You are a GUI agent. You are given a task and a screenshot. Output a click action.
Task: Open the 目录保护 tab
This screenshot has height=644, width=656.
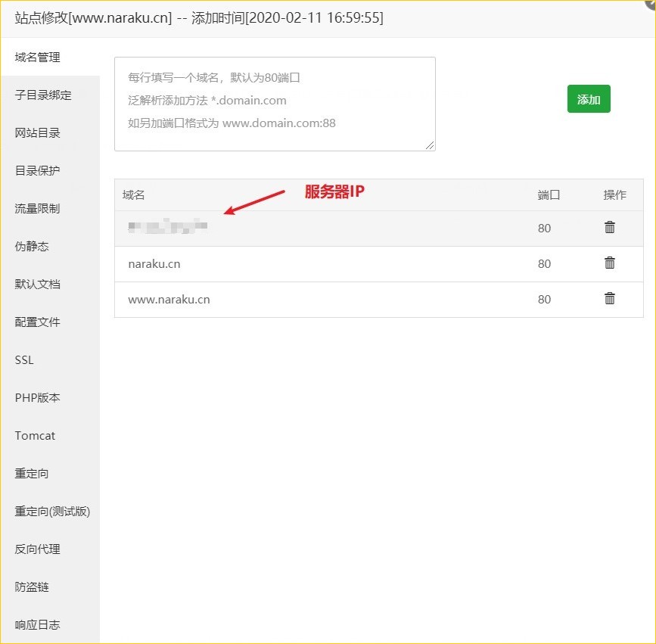click(x=50, y=170)
